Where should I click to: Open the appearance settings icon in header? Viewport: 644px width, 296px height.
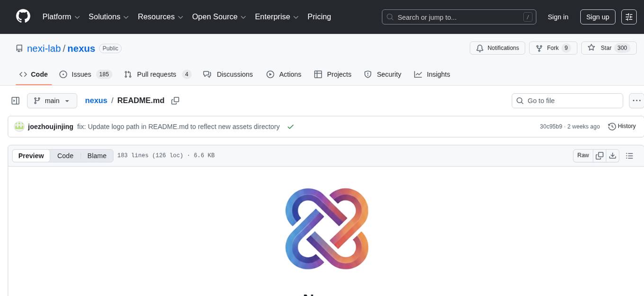pos(629,17)
